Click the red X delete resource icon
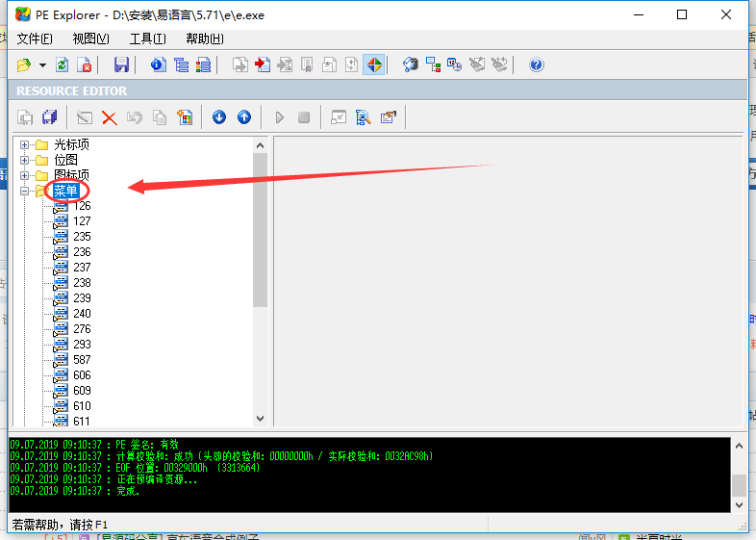The image size is (756, 540). click(109, 117)
